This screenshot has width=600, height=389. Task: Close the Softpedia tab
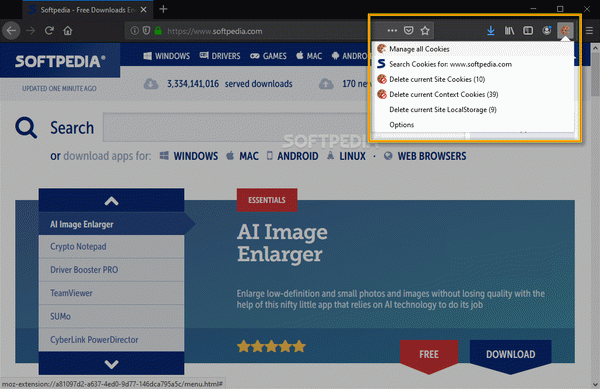coord(143,10)
